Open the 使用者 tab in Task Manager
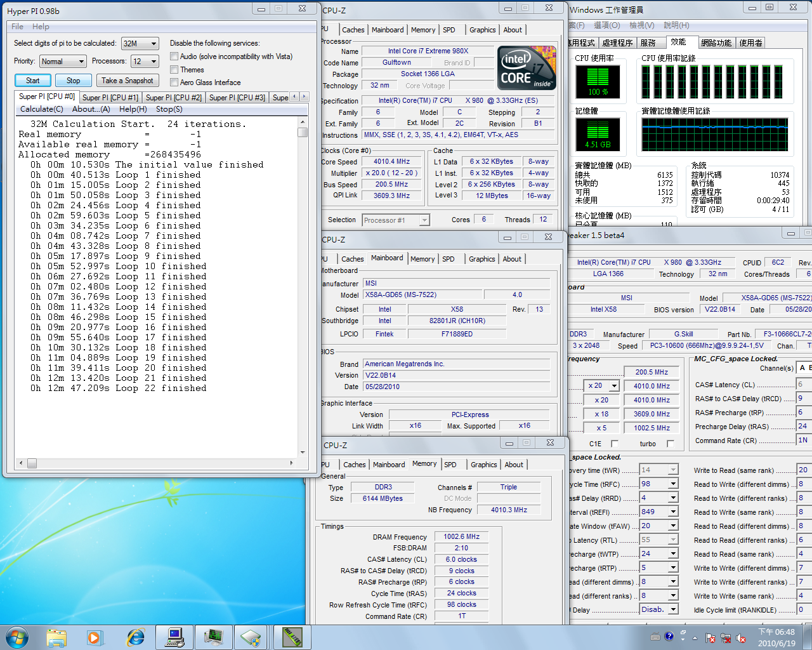Viewport: 812px width, 650px height. [750, 43]
